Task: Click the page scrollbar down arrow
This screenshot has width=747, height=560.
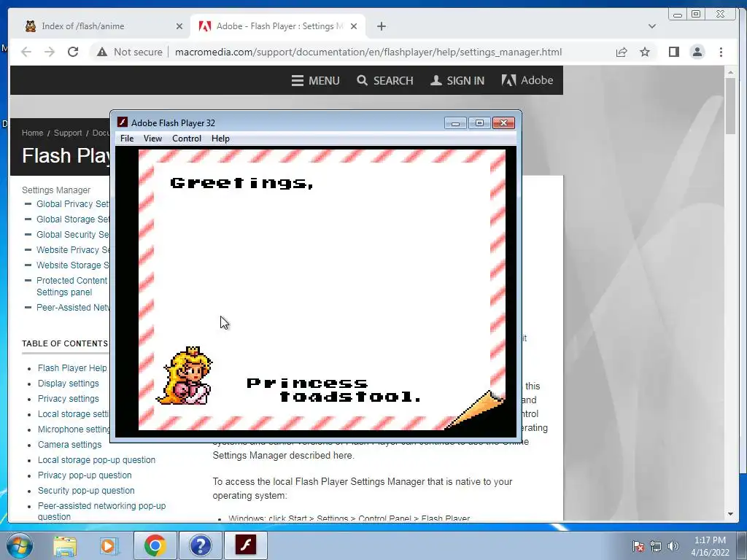Action: 730,514
